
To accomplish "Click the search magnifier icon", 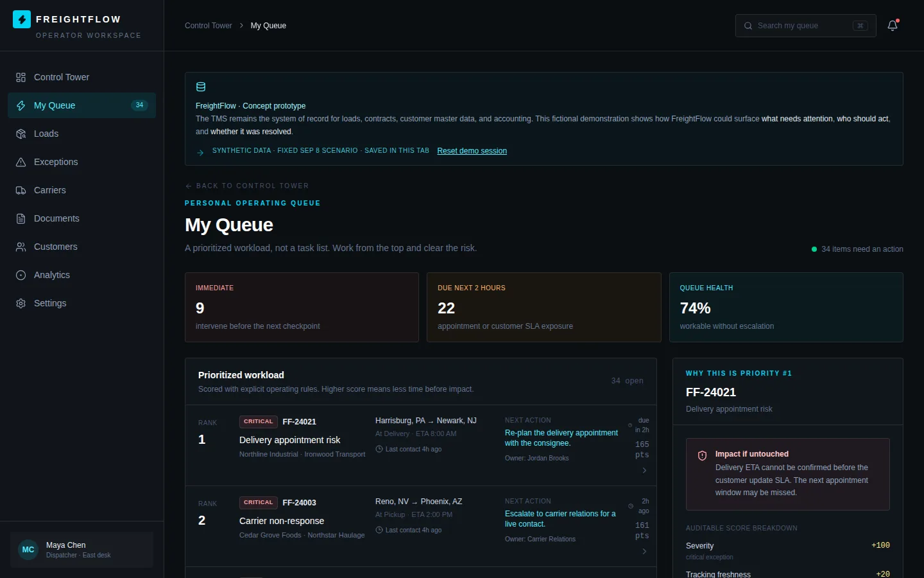I will pyautogui.click(x=748, y=26).
